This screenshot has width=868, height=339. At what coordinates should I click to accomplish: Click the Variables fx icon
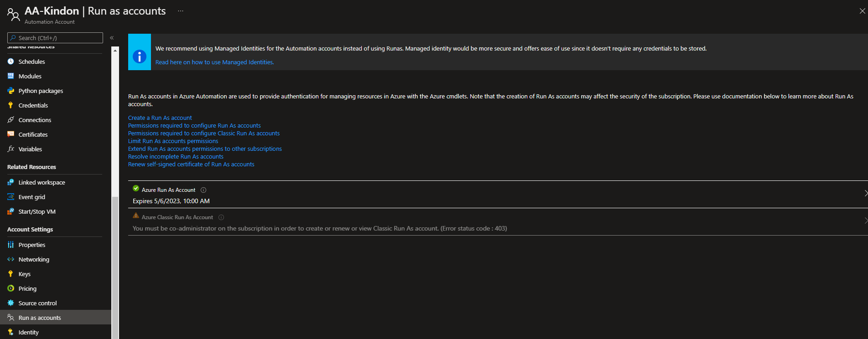coord(10,149)
